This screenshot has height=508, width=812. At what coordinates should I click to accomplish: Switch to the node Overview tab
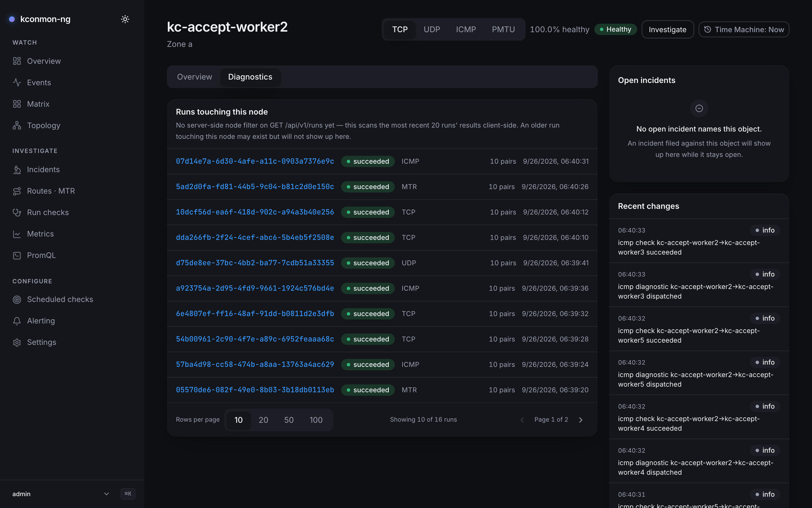coord(195,77)
